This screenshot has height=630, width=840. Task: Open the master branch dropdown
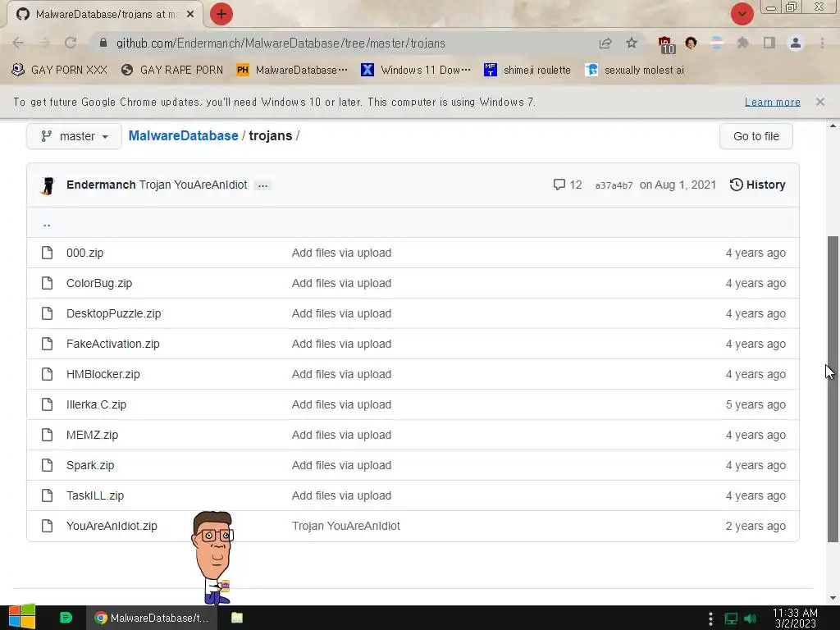tap(74, 136)
